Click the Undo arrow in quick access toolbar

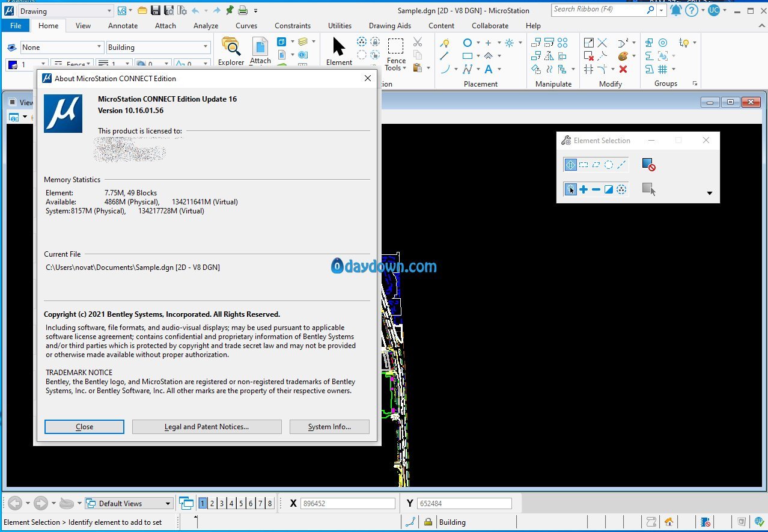[x=195, y=10]
